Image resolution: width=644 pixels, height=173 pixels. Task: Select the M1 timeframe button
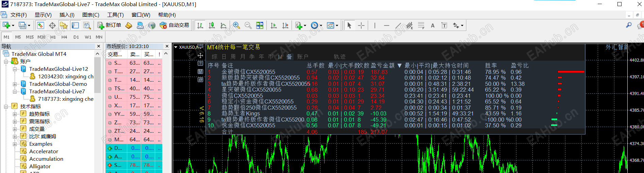6,37
